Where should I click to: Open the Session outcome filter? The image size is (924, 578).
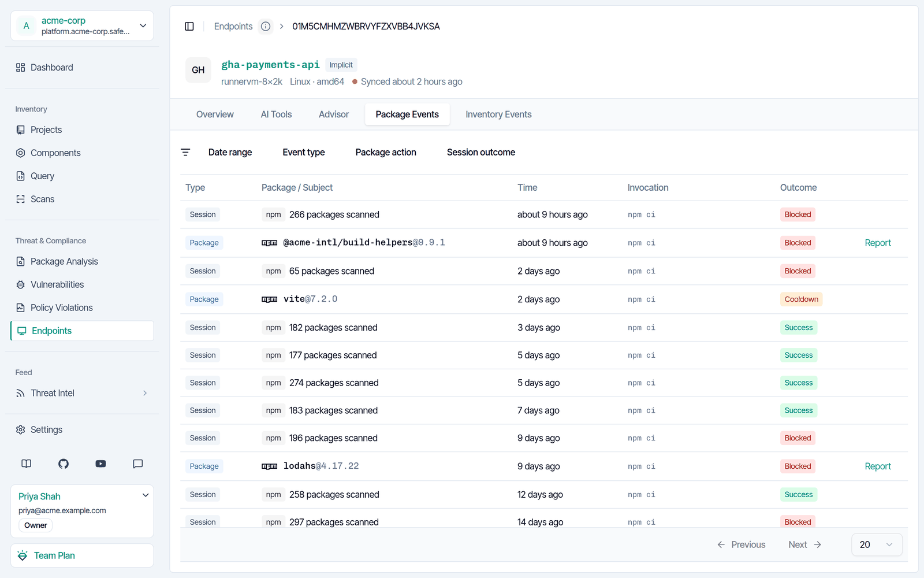pos(481,153)
